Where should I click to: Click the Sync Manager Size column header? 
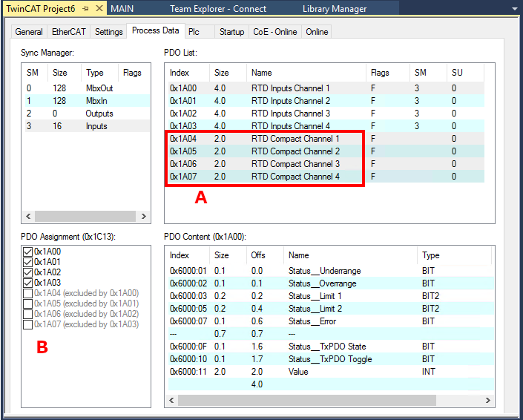tap(65, 73)
